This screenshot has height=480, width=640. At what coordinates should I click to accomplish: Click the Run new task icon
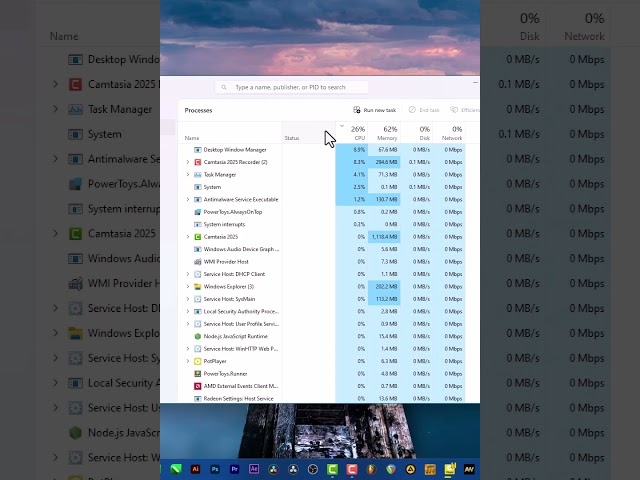pos(357,110)
